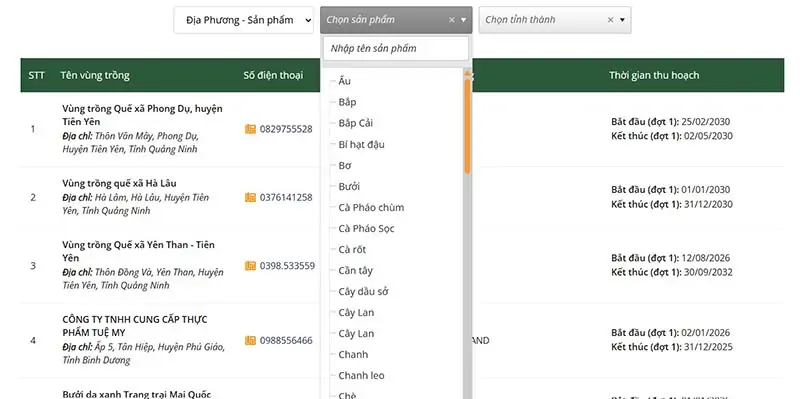This screenshot has width=800, height=399.
Task: Click phone number 0398.533559
Action: (287, 266)
